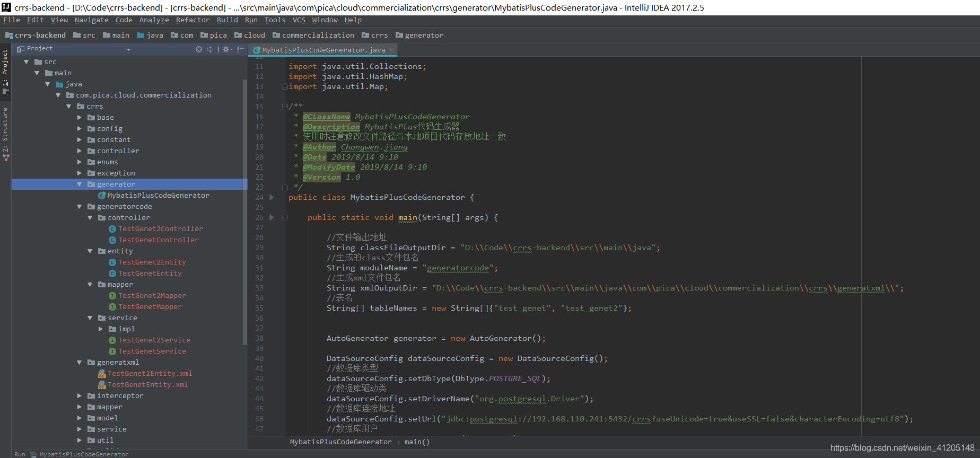This screenshot has width=980, height=458.
Task: Click TestGenetService interface icon
Action: [x=112, y=351]
